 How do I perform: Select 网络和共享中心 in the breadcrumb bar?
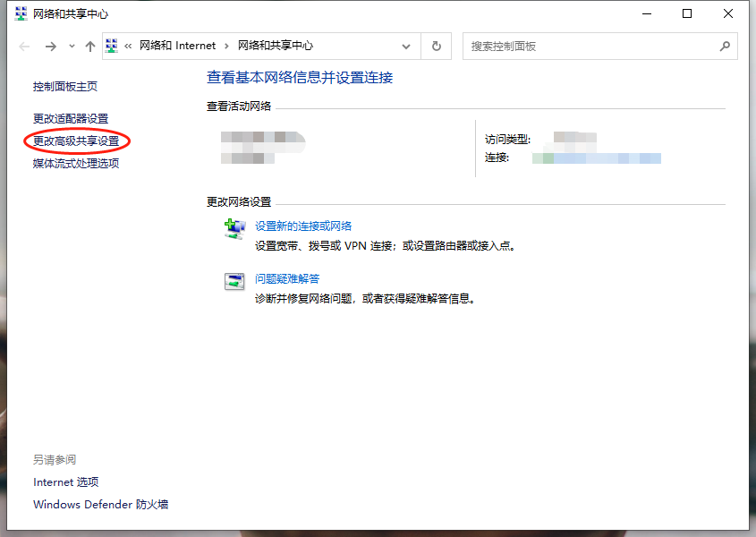[x=276, y=46]
